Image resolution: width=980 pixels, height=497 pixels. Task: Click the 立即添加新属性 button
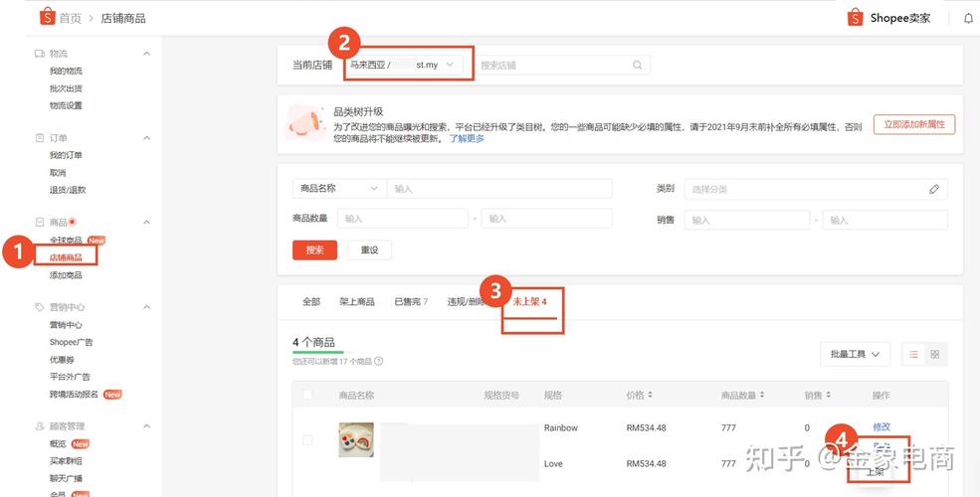click(914, 124)
